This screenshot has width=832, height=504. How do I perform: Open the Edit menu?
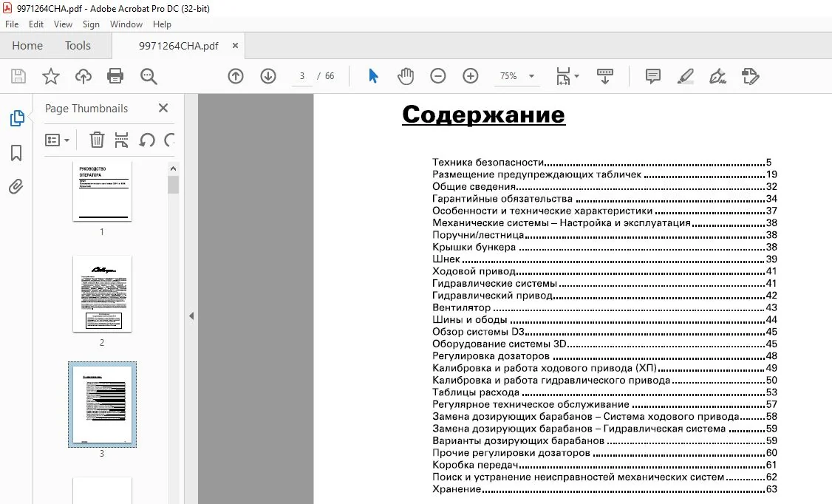click(x=36, y=24)
